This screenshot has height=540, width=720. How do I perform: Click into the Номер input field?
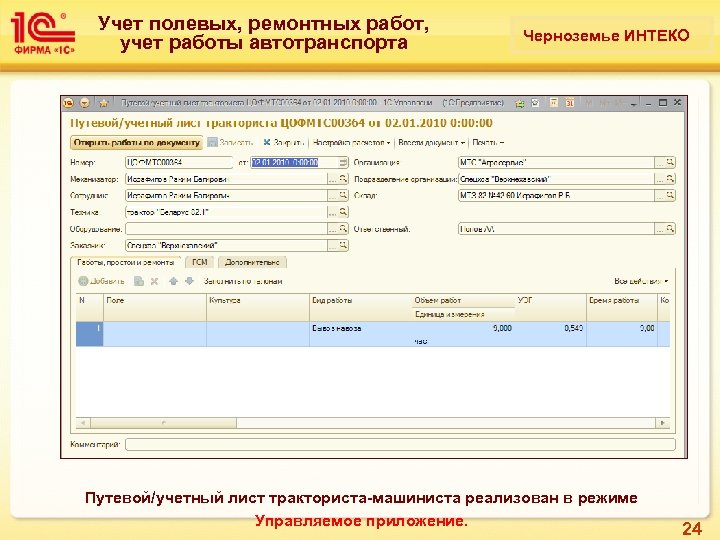coord(179,163)
